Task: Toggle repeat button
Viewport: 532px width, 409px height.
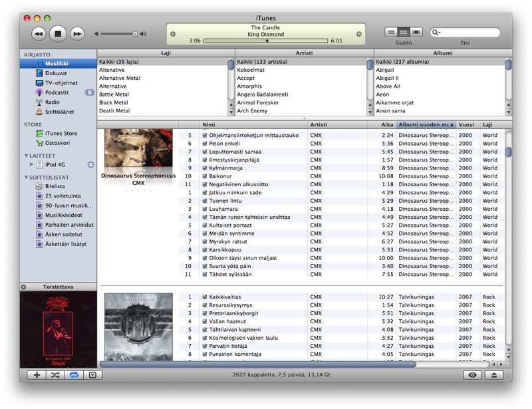Action: pyautogui.click(x=74, y=374)
